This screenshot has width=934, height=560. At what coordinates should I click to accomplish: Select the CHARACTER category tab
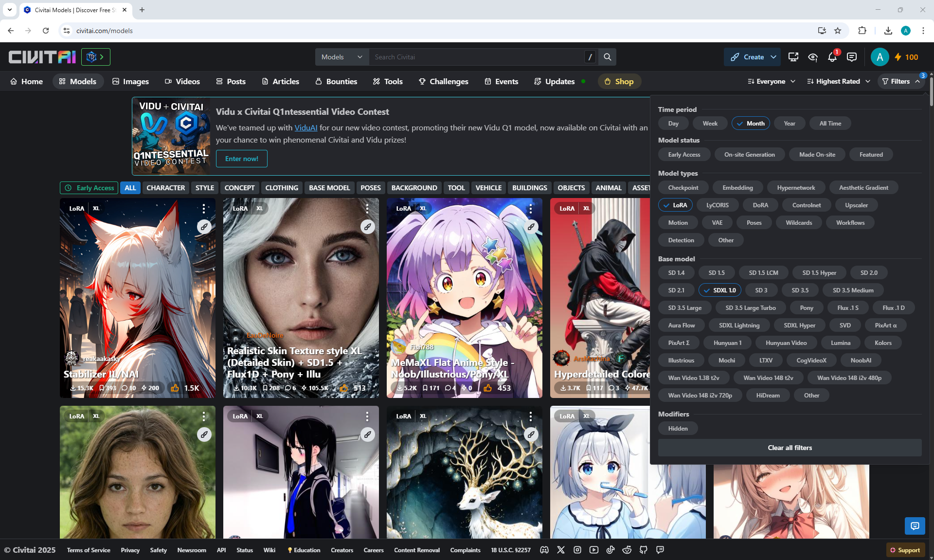point(165,188)
